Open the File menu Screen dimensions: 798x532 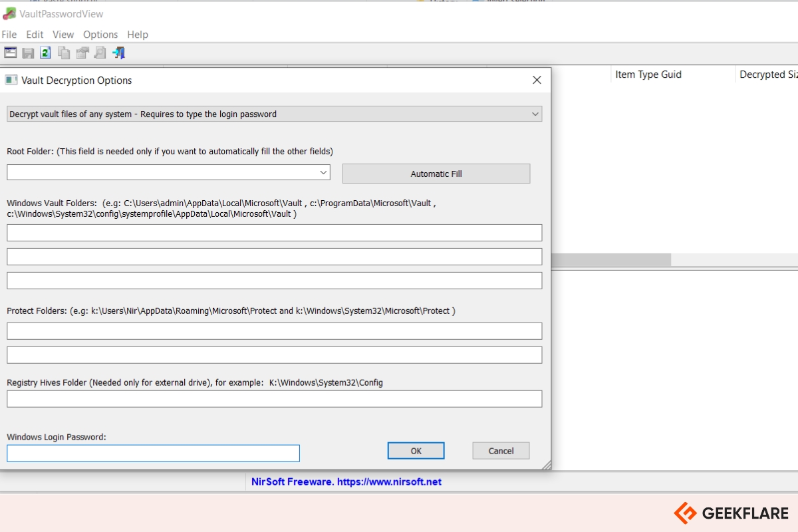point(9,35)
